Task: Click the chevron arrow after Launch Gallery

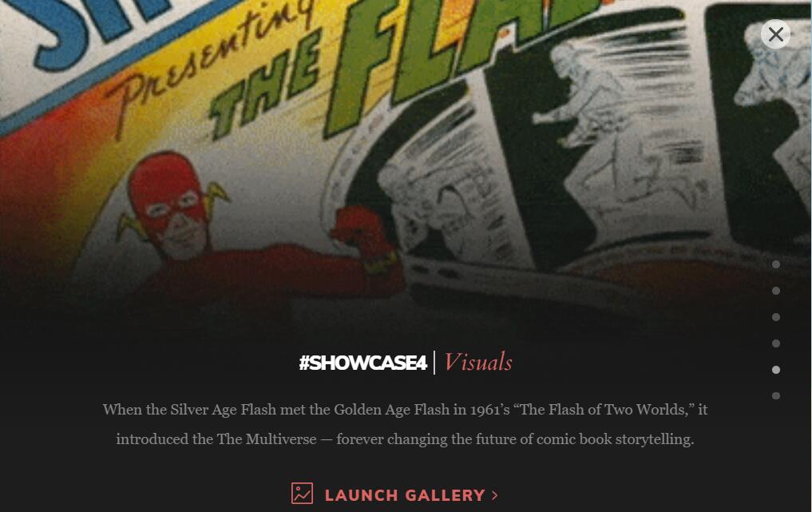Action: tap(494, 495)
